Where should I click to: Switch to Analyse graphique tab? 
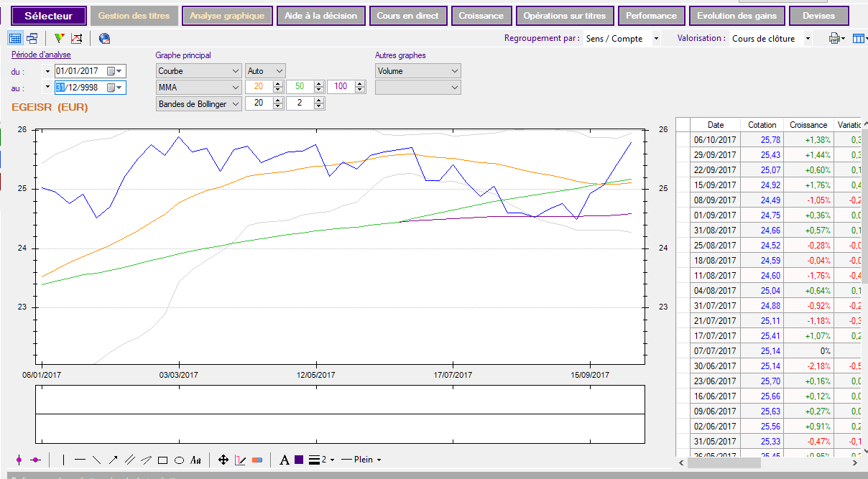pos(227,16)
